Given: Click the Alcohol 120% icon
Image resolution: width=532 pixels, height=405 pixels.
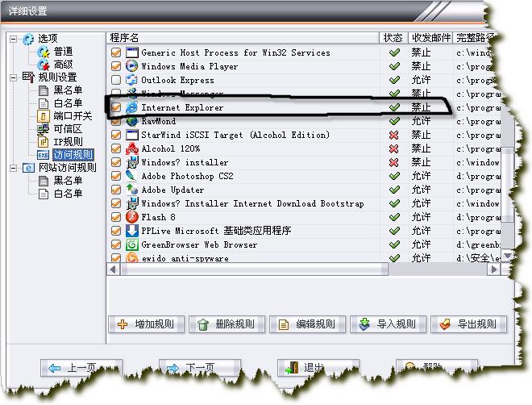Looking at the screenshot, I should (131, 148).
